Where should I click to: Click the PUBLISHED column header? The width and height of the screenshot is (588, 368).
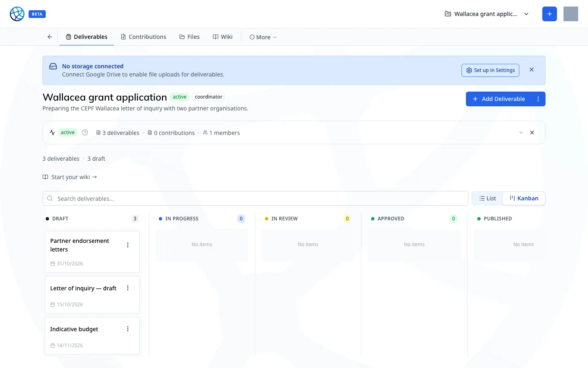point(497,219)
